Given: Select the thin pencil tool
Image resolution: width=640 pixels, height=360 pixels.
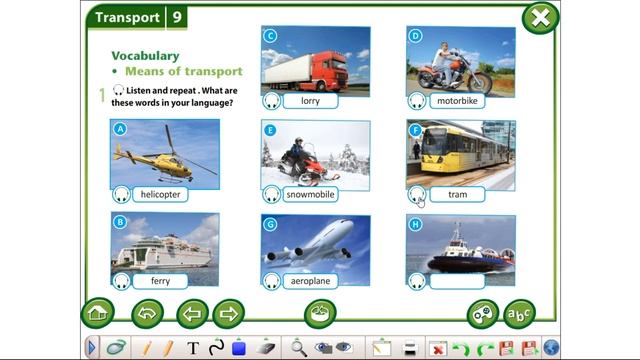Looking at the screenshot, I should [x=147, y=349].
